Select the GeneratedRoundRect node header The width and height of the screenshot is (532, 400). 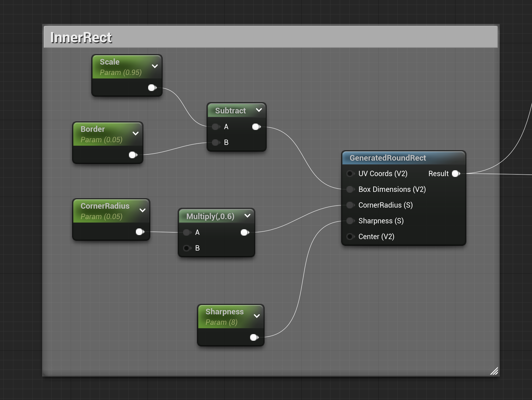pyautogui.click(x=388, y=158)
